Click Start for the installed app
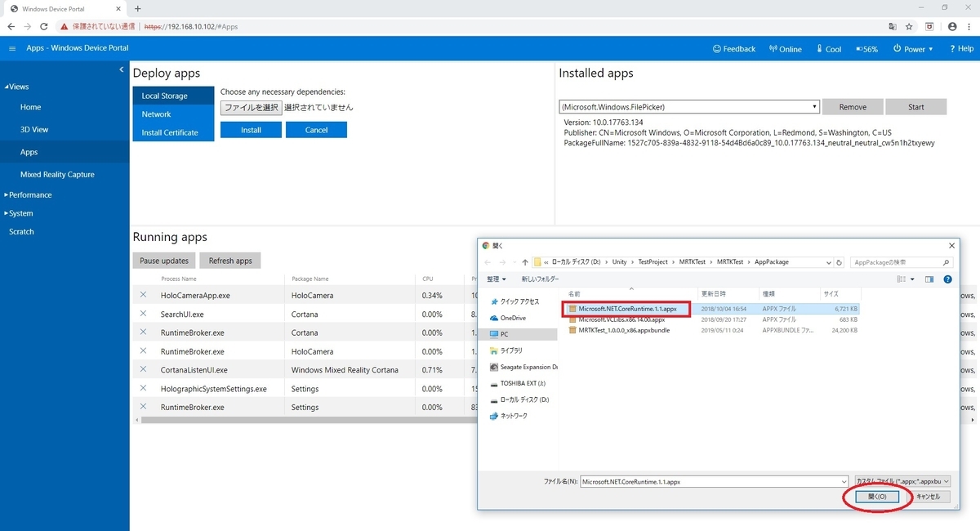Viewport: 980px width, 531px height. (x=915, y=107)
